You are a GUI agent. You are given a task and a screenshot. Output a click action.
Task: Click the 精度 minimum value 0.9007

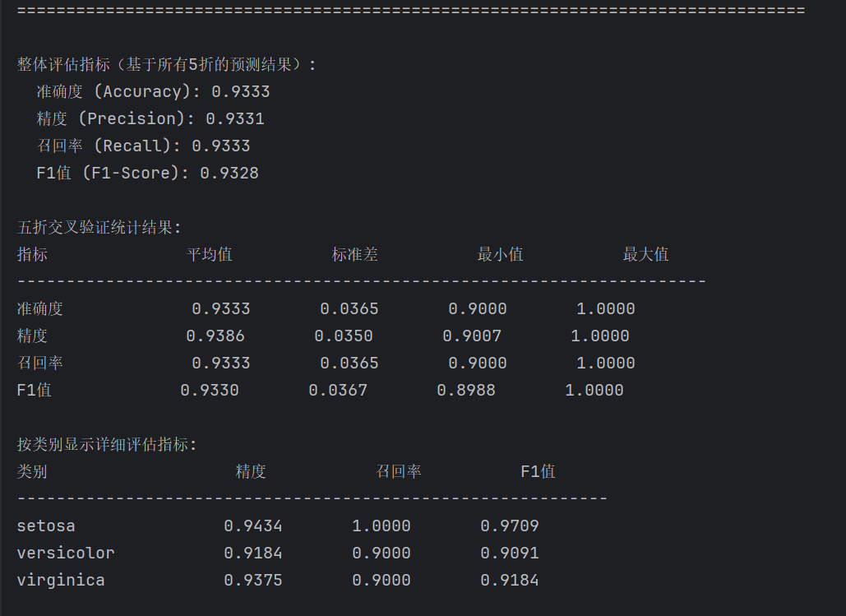point(472,336)
